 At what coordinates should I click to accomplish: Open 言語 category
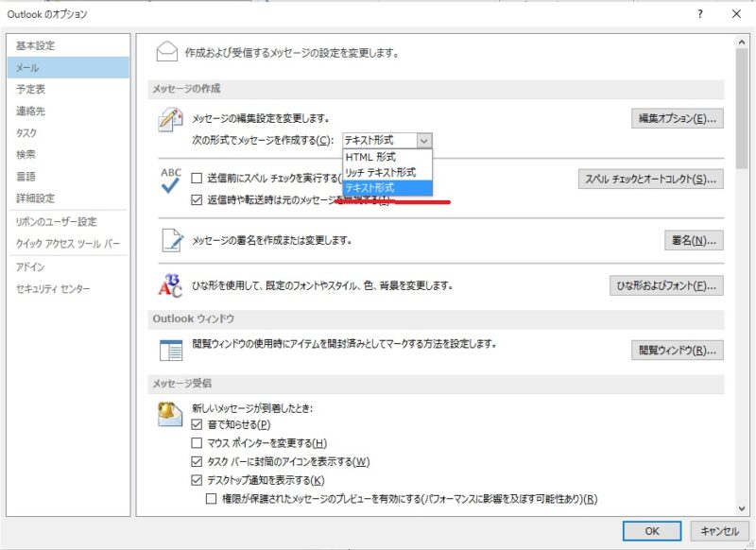(68, 177)
